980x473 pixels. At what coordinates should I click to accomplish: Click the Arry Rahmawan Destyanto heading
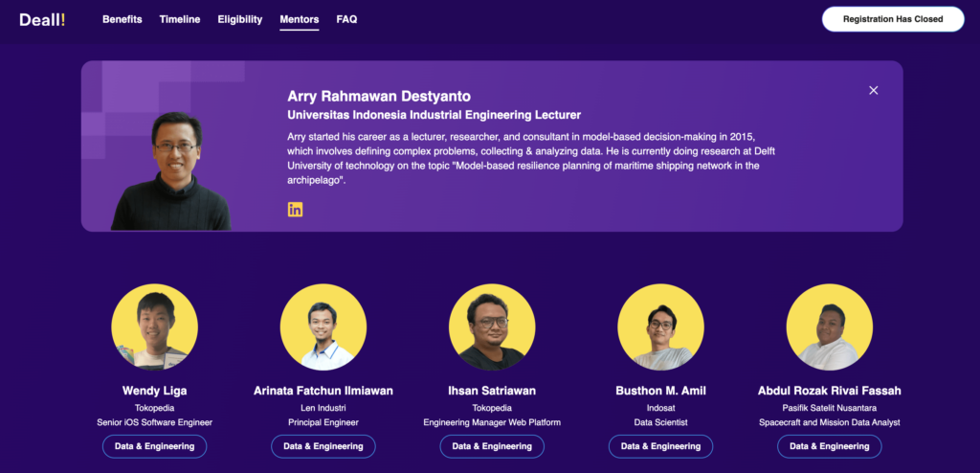pyautogui.click(x=379, y=97)
